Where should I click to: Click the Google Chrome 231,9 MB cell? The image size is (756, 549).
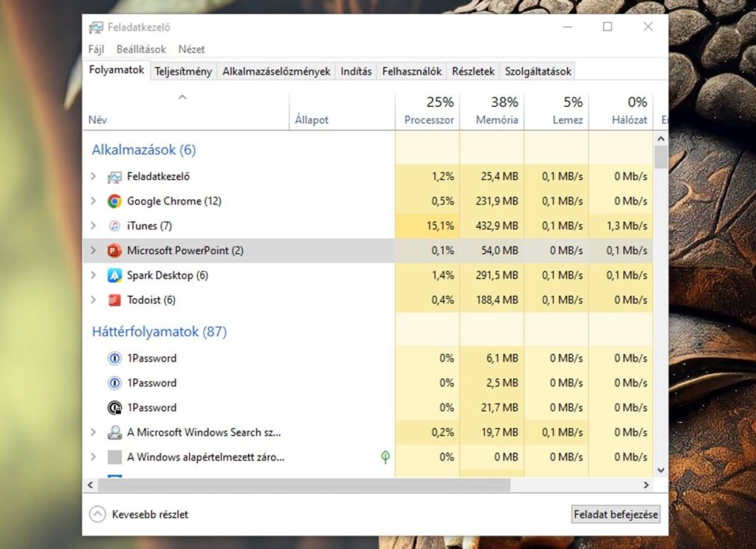click(x=492, y=201)
